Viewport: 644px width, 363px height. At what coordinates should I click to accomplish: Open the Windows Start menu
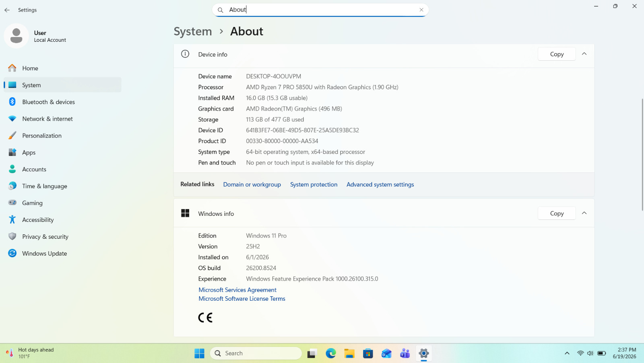199,353
